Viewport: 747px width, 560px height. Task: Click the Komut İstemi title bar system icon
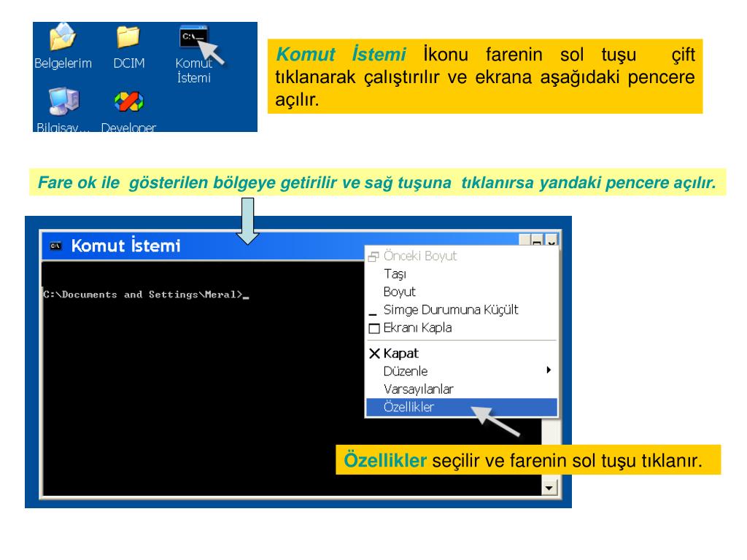pyautogui.click(x=55, y=246)
